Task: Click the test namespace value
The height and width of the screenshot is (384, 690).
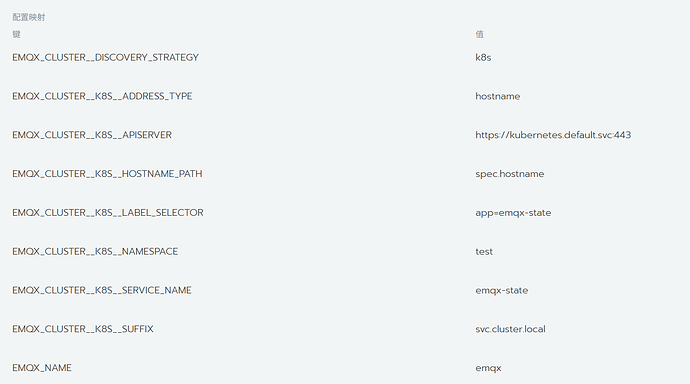Action: click(x=484, y=252)
